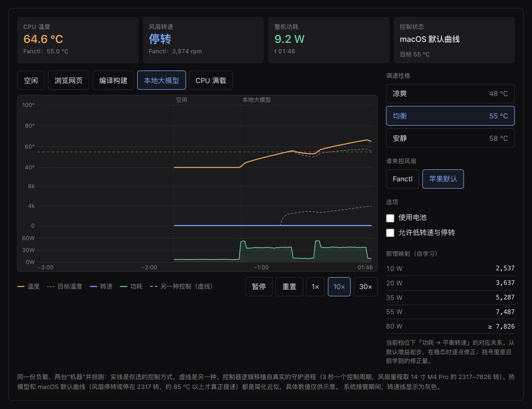This screenshot has width=532, height=409.
Task: Choose the 均衡 55 °C profile
Action: click(450, 116)
